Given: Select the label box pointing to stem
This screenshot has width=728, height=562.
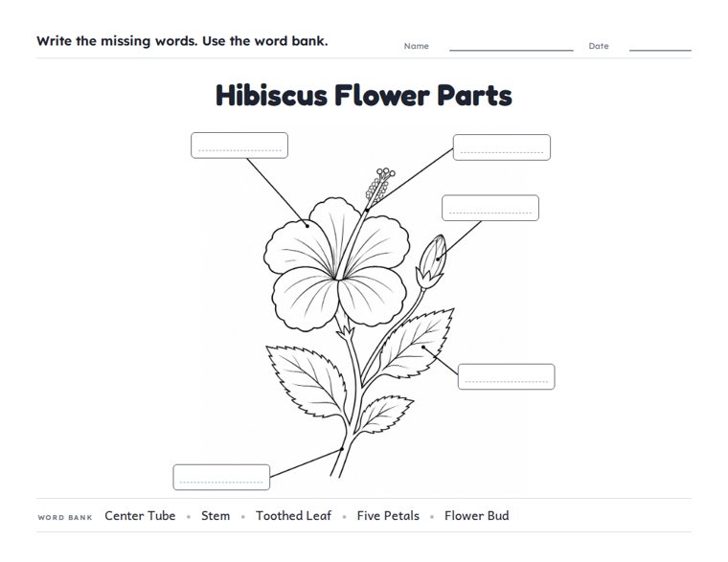Looking at the screenshot, I should pyautogui.click(x=221, y=477).
